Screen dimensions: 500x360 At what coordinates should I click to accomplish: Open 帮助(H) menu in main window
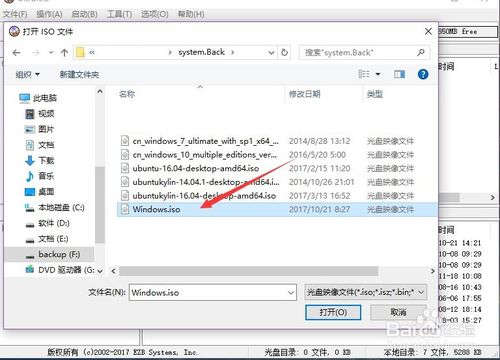191,14
